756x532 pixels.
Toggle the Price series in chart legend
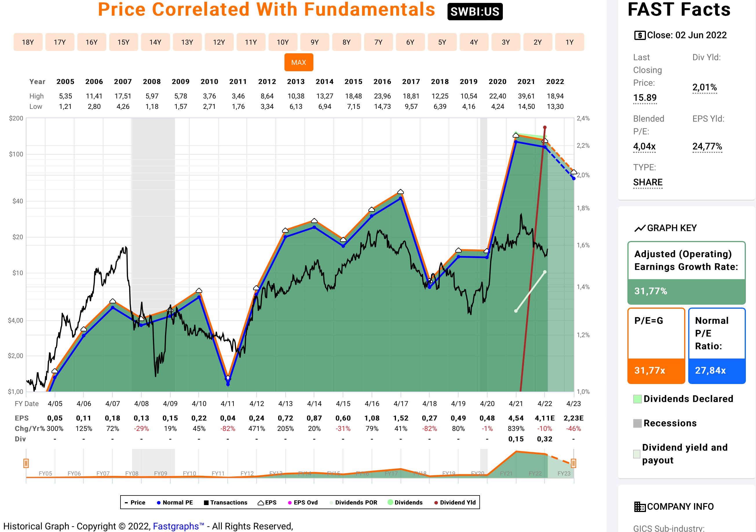135,502
